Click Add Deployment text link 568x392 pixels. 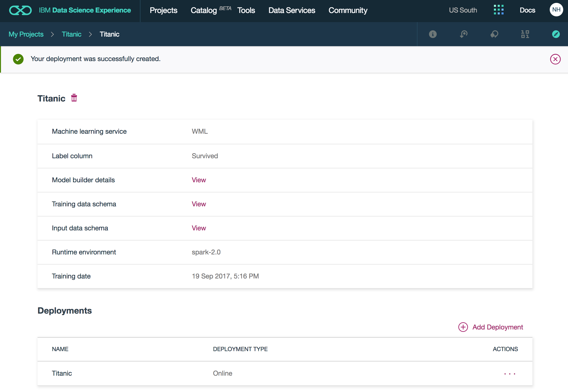point(498,327)
